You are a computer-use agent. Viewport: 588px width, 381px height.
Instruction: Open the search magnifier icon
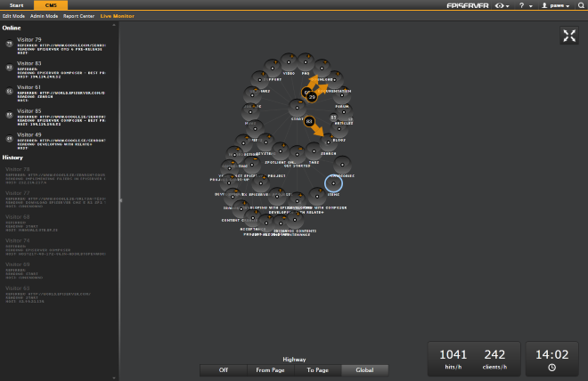click(581, 5)
